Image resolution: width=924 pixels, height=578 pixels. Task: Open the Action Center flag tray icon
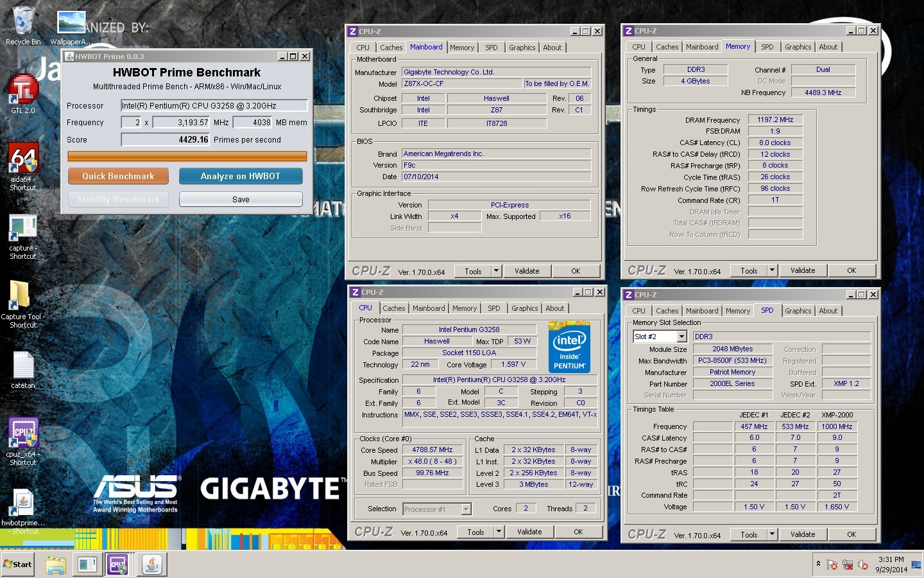pos(832,565)
